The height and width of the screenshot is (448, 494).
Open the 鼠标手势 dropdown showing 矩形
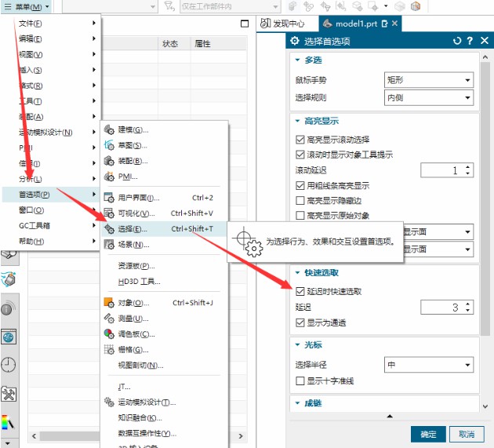428,80
